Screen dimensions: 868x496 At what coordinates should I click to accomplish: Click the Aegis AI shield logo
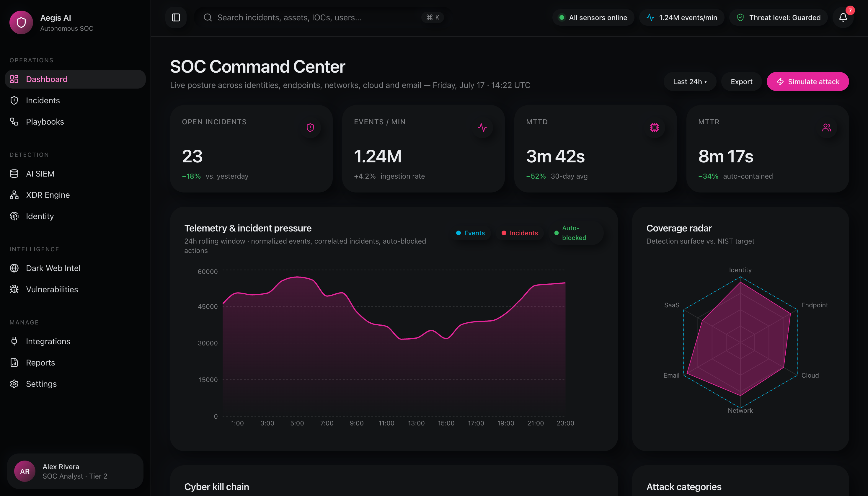21,22
